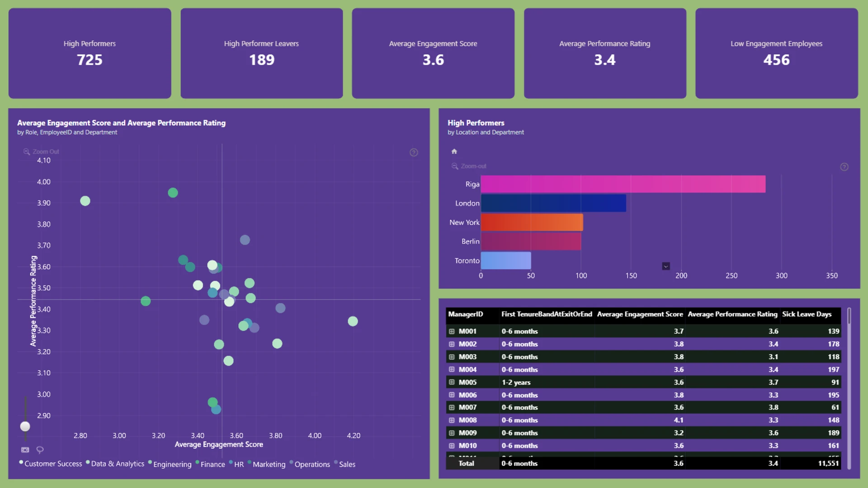Select the rectangle selection tool below the scatter chart
The height and width of the screenshot is (488, 868).
(x=25, y=450)
